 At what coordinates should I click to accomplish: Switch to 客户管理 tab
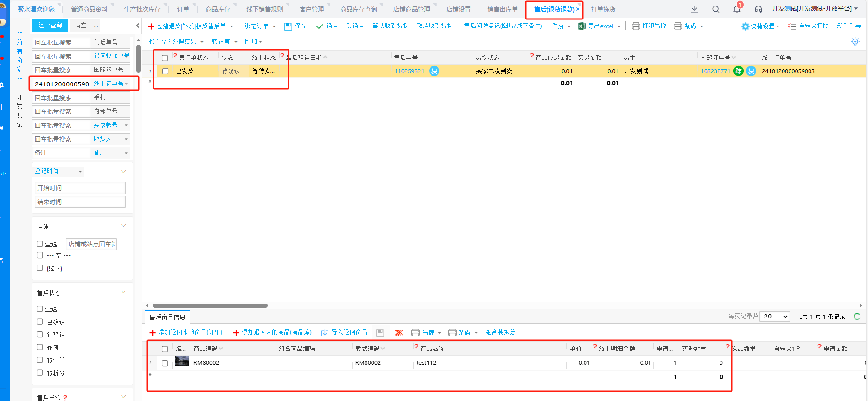pos(312,9)
